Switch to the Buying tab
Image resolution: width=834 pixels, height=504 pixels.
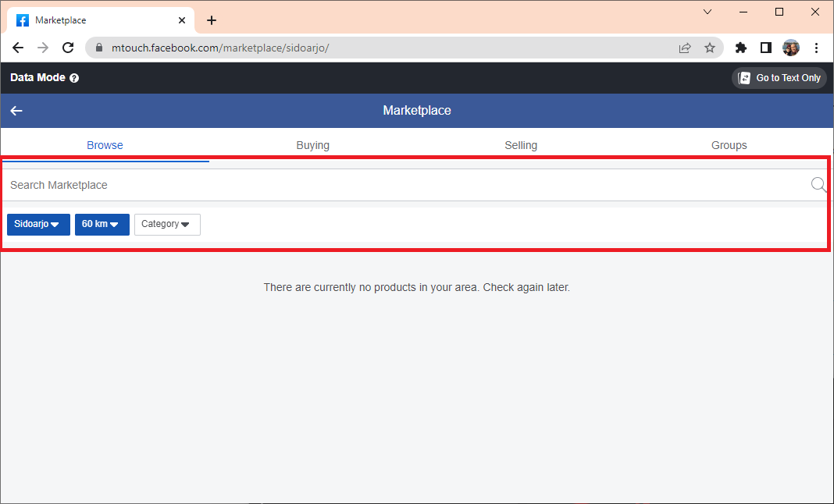312,145
